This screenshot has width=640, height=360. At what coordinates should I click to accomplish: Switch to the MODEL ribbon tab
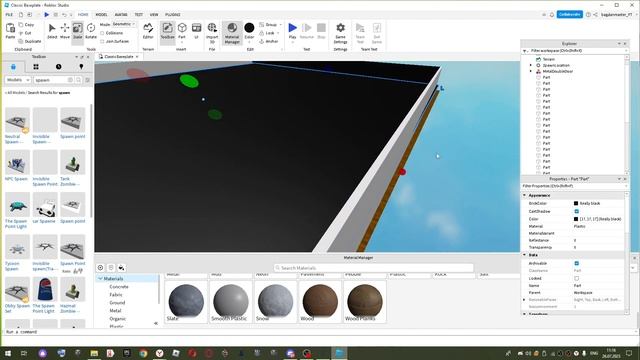(101, 15)
